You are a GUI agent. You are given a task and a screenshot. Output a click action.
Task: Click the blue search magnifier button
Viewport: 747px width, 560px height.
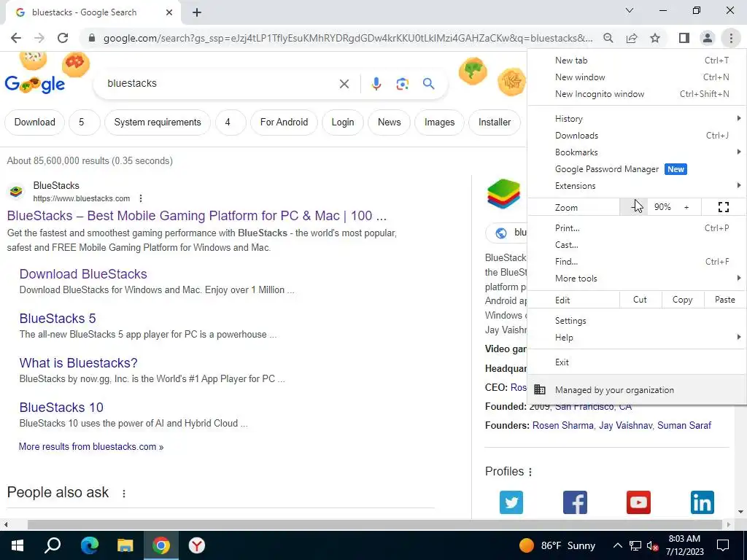[428, 84]
